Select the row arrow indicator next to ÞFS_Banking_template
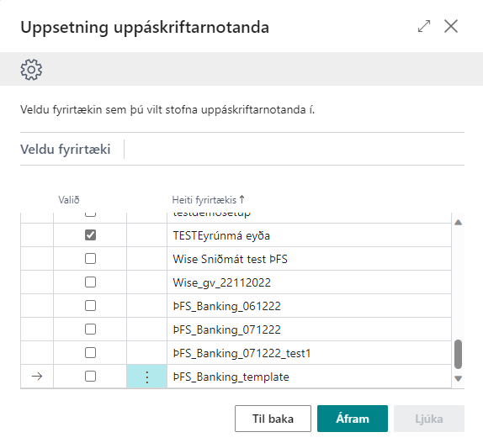The width and height of the screenshot is (483, 448). point(37,377)
